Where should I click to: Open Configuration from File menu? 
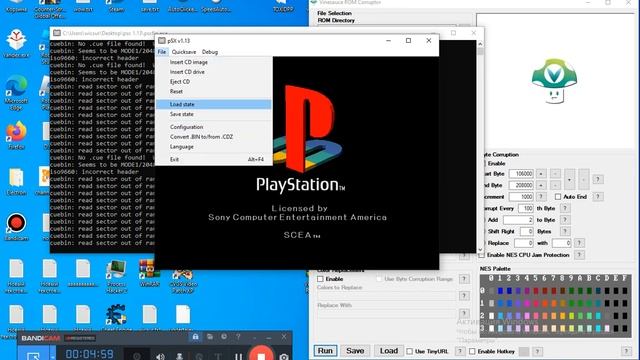pos(214,127)
